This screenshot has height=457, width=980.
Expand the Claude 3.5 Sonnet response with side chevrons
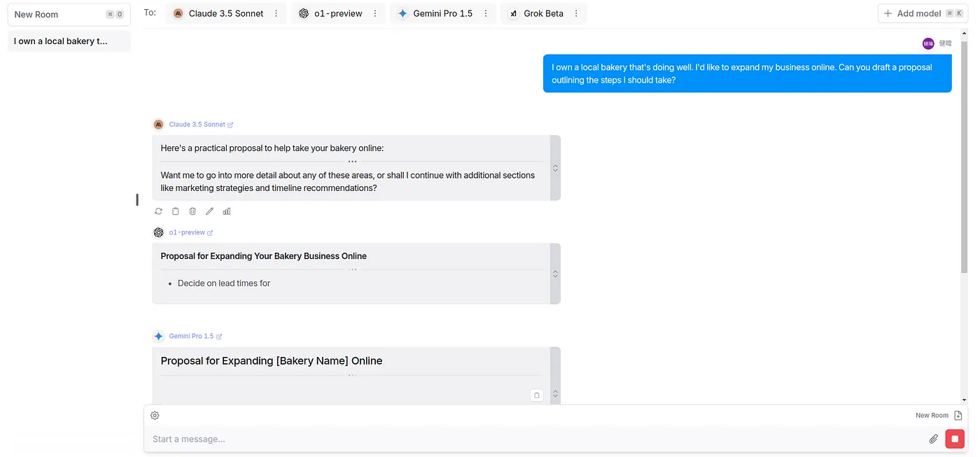[555, 168]
